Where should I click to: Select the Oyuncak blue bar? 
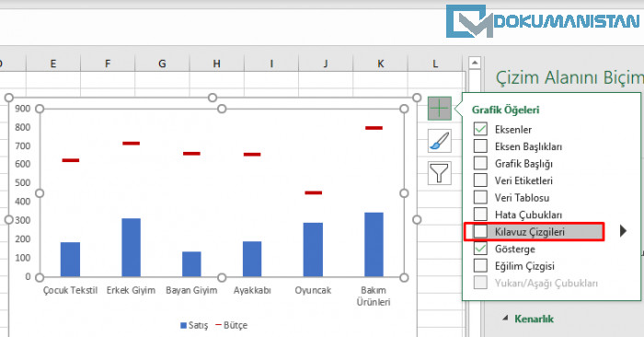(x=313, y=250)
